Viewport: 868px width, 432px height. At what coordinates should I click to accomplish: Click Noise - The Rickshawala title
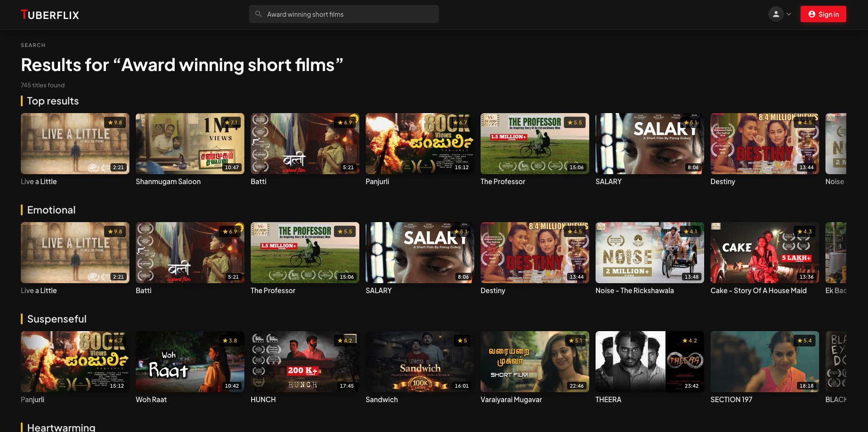point(634,290)
